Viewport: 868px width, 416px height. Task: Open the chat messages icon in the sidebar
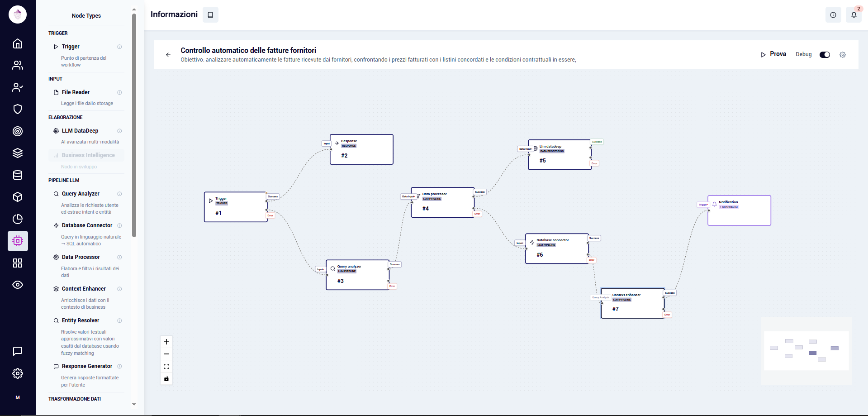click(17, 351)
